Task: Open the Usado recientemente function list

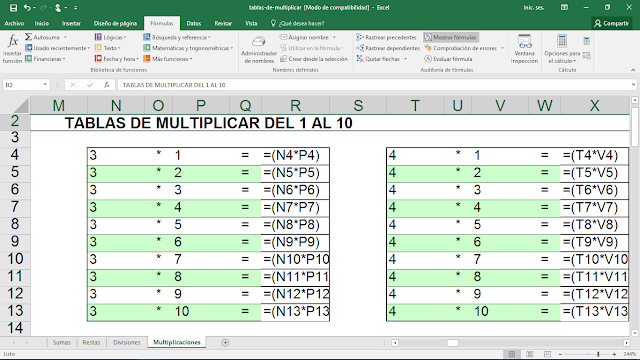Action: coord(57,48)
